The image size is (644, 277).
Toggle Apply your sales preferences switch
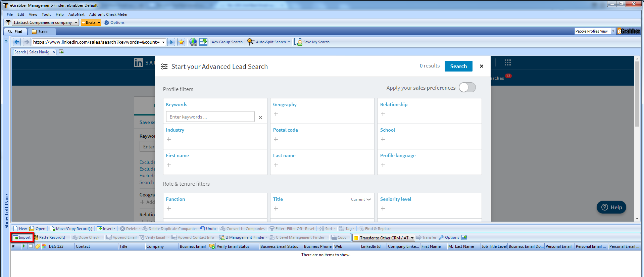(467, 87)
